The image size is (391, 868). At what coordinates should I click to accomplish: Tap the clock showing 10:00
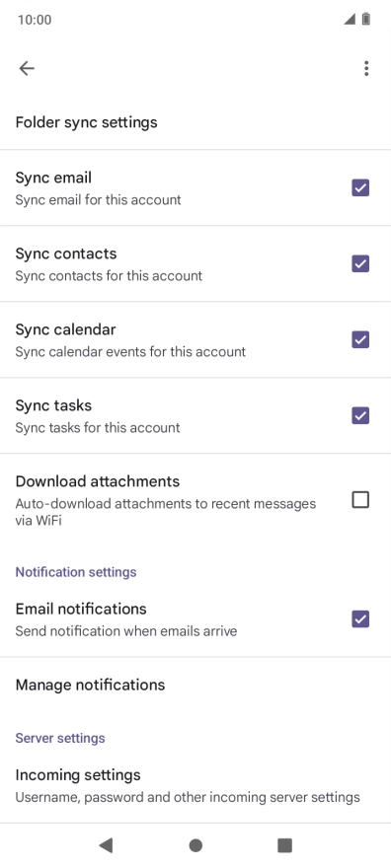(x=35, y=20)
